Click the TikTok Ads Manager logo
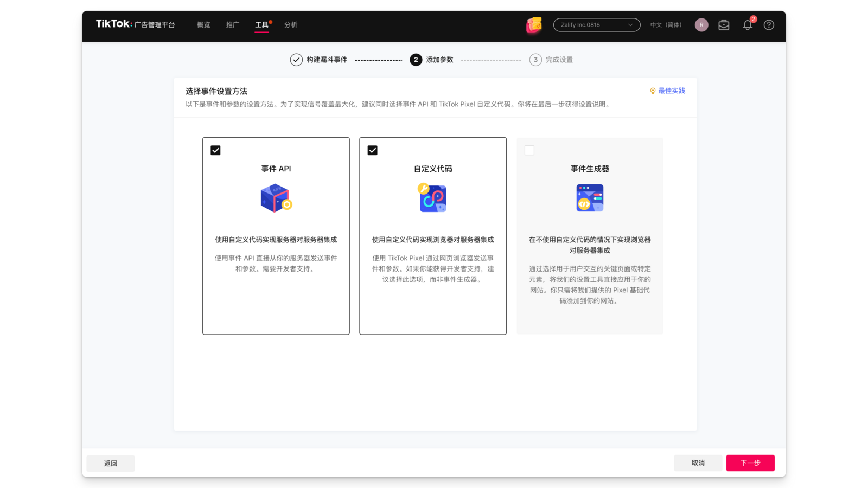The image size is (868, 488). (135, 24)
